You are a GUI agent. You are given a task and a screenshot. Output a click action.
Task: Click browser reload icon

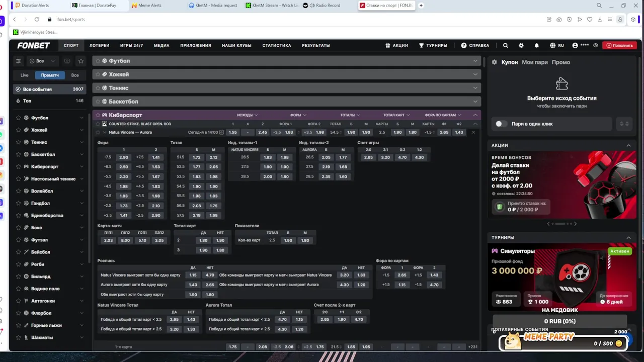click(x=37, y=19)
